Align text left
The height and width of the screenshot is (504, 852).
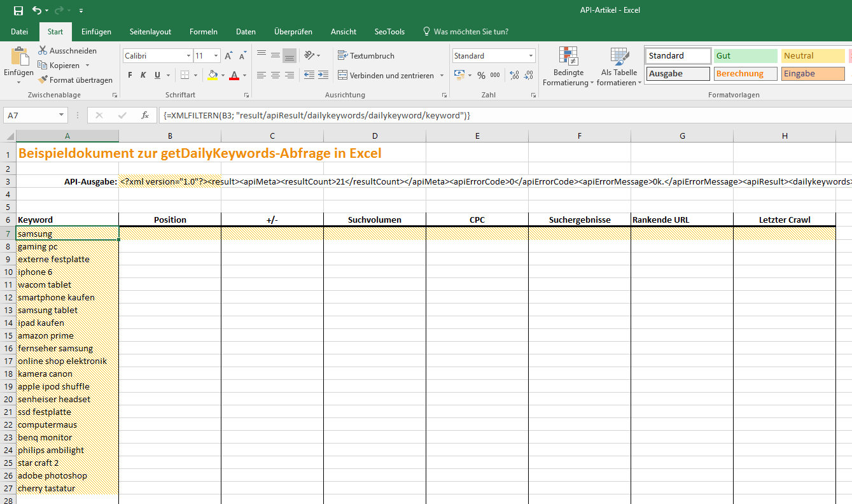262,75
